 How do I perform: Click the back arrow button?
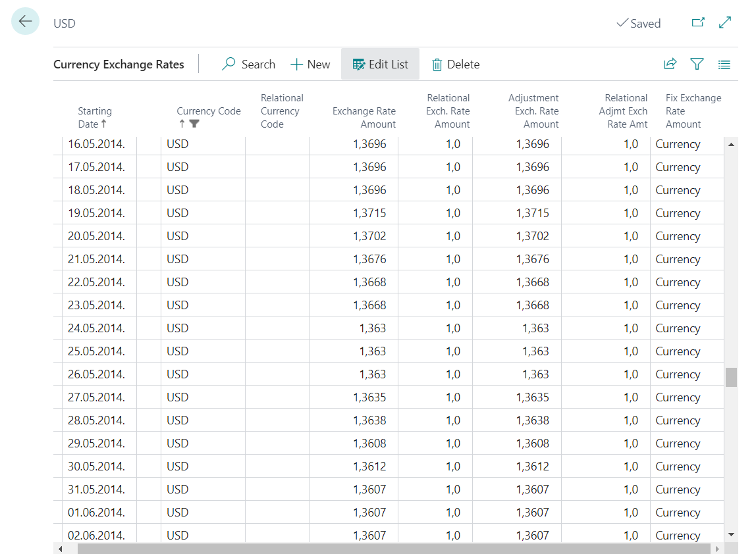coord(25,22)
